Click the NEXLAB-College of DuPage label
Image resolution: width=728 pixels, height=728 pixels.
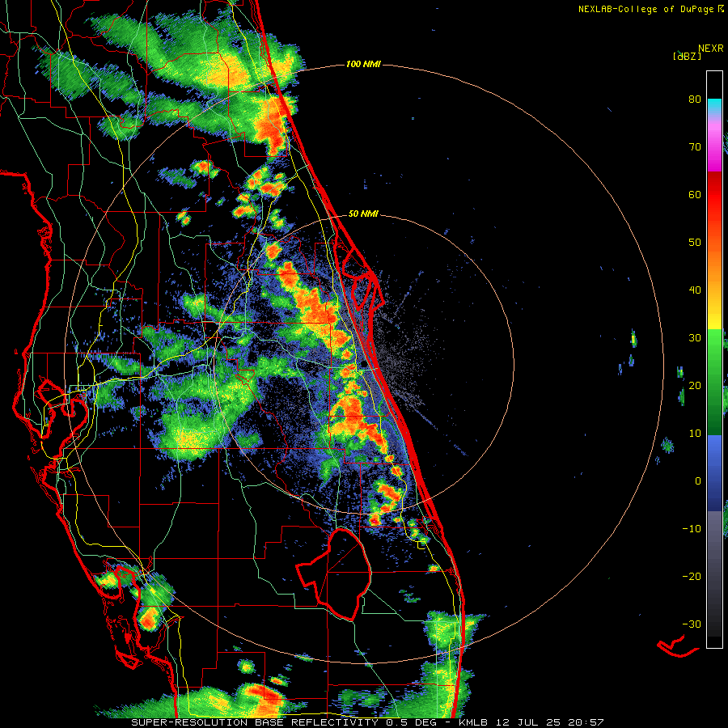646,9
